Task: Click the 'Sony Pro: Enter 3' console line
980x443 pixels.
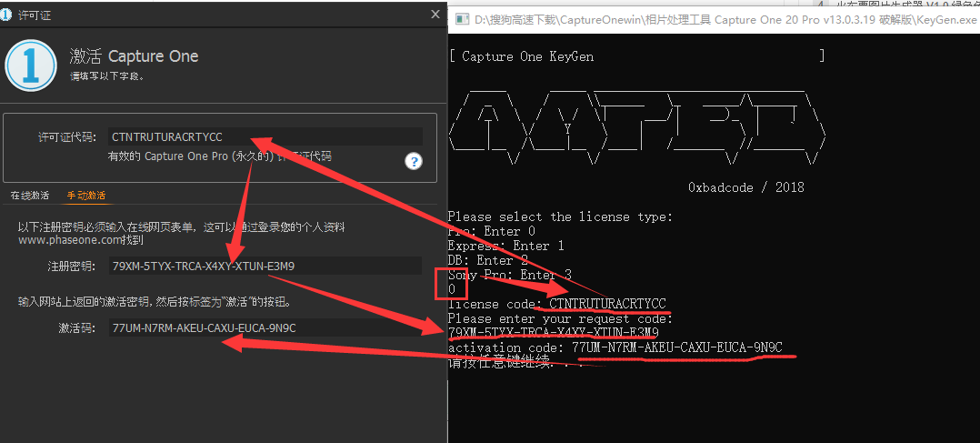Action: tap(510, 275)
